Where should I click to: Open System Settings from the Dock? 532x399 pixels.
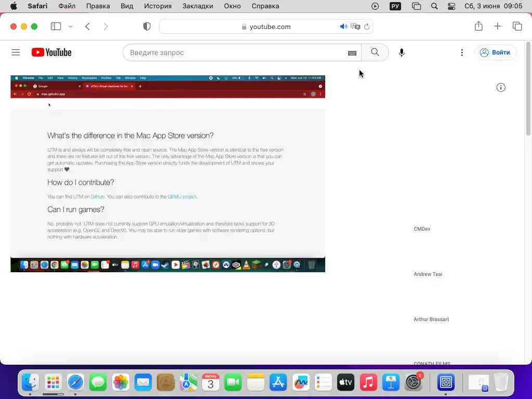(x=413, y=383)
